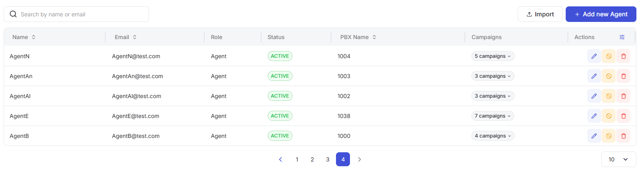Block AgentN with the orange icon
644x173 pixels.
(x=609, y=56)
